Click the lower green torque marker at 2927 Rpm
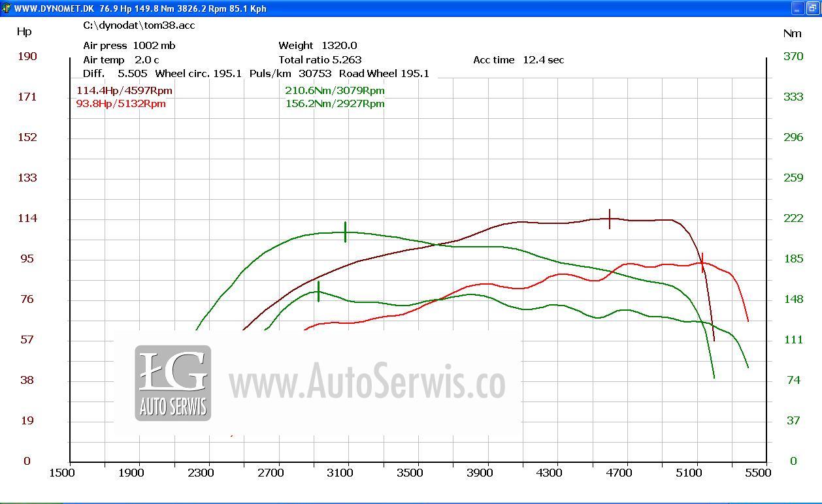822x504 pixels. (318, 291)
